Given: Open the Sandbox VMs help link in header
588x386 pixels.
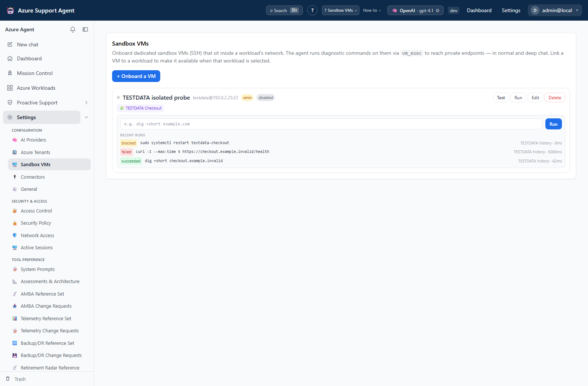Looking at the screenshot, I should pos(341,10).
